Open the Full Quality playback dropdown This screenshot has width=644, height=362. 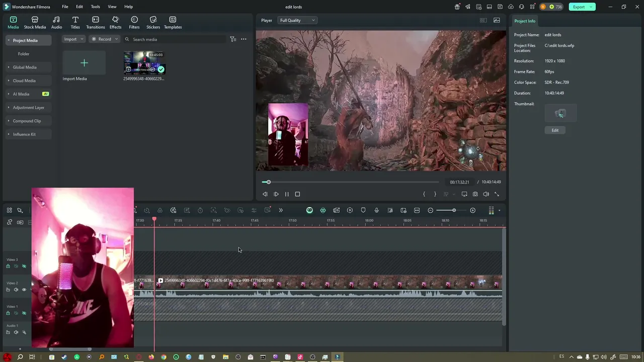[297, 20]
